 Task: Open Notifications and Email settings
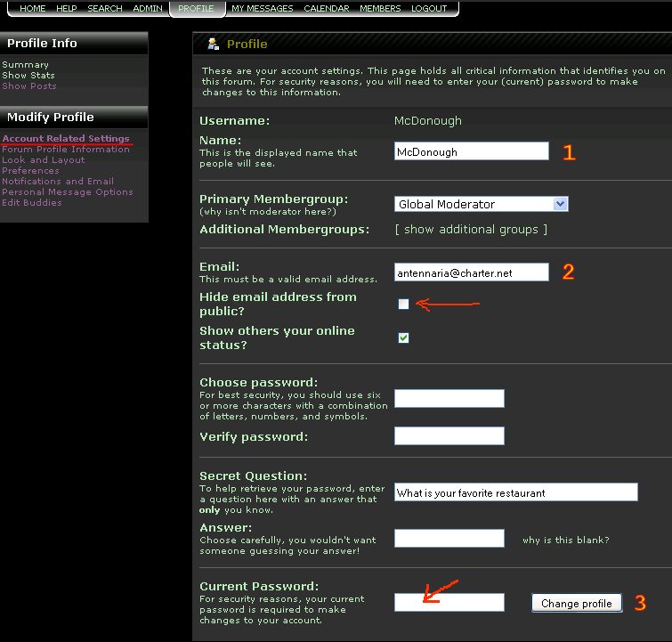tap(58, 182)
